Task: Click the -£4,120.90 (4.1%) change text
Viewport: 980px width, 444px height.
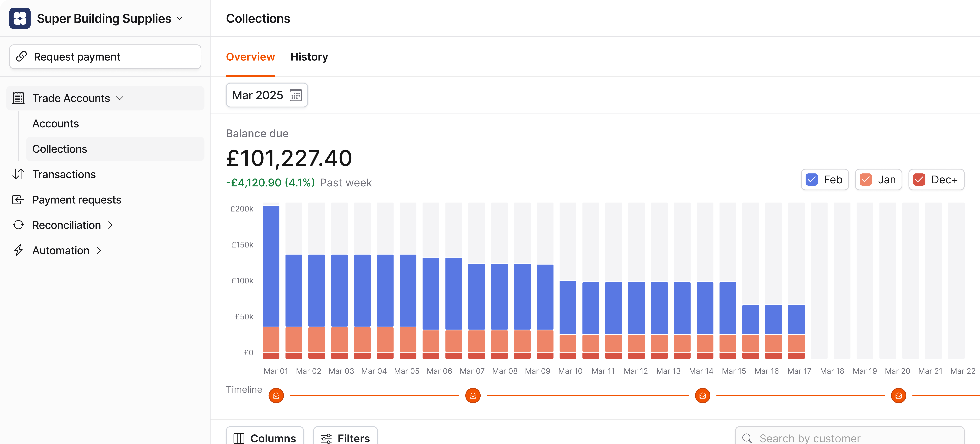Action: point(270,183)
